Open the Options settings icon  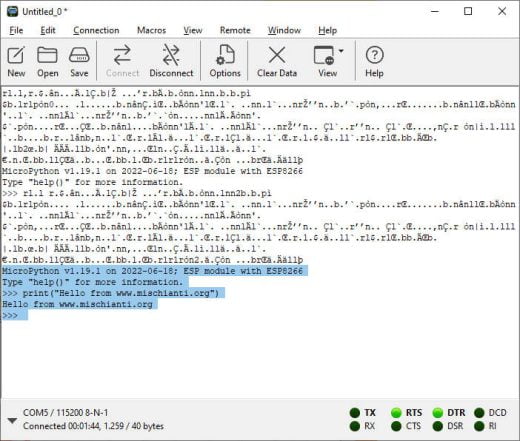pos(225,55)
